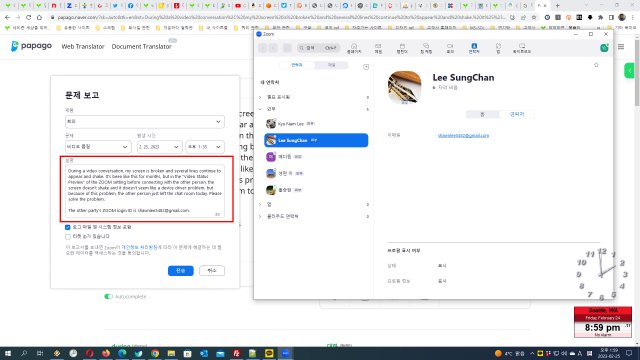Switch to Document Translator tab
Screen dimensions: 640x360
tap(142, 47)
